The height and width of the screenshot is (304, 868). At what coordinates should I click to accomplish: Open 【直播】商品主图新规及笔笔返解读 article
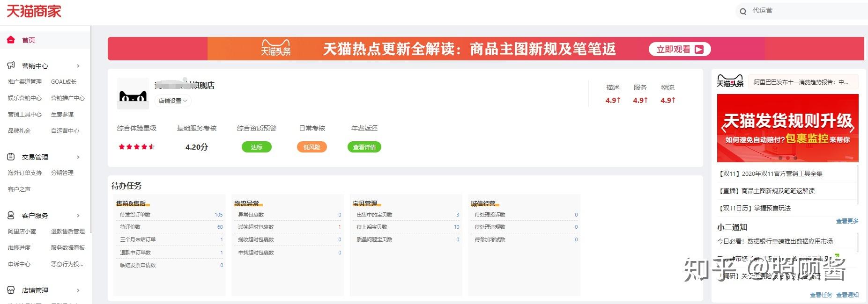[766, 191]
